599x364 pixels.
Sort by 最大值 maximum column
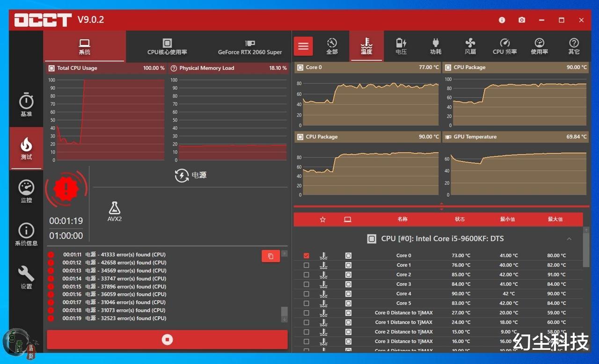click(555, 219)
